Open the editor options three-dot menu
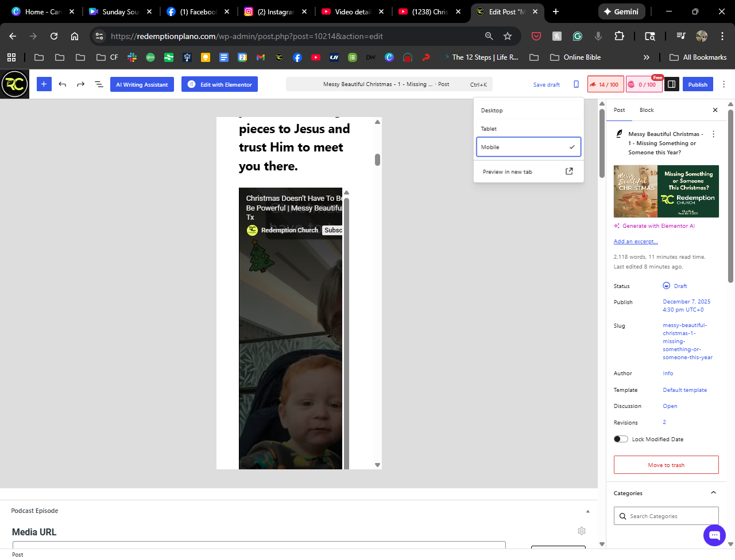 point(724,84)
